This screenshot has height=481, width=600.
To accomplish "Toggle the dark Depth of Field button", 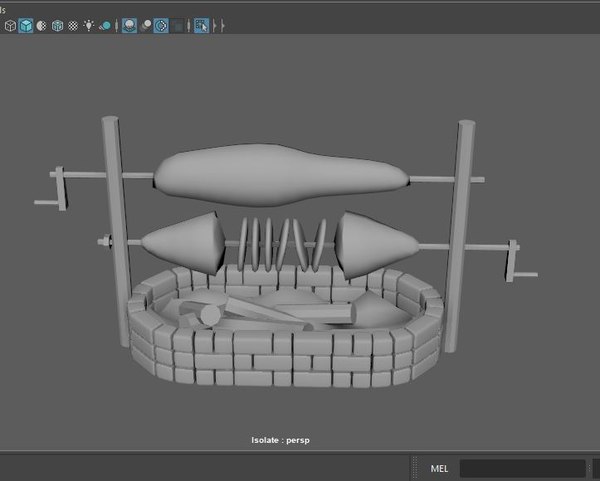I will point(177,25).
